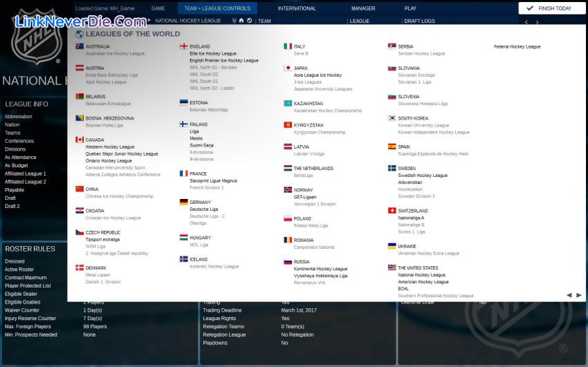This screenshot has width=588, height=367.
Task: Select Tipsport extraliga under Czech Republic
Action: pyautogui.click(x=103, y=239)
